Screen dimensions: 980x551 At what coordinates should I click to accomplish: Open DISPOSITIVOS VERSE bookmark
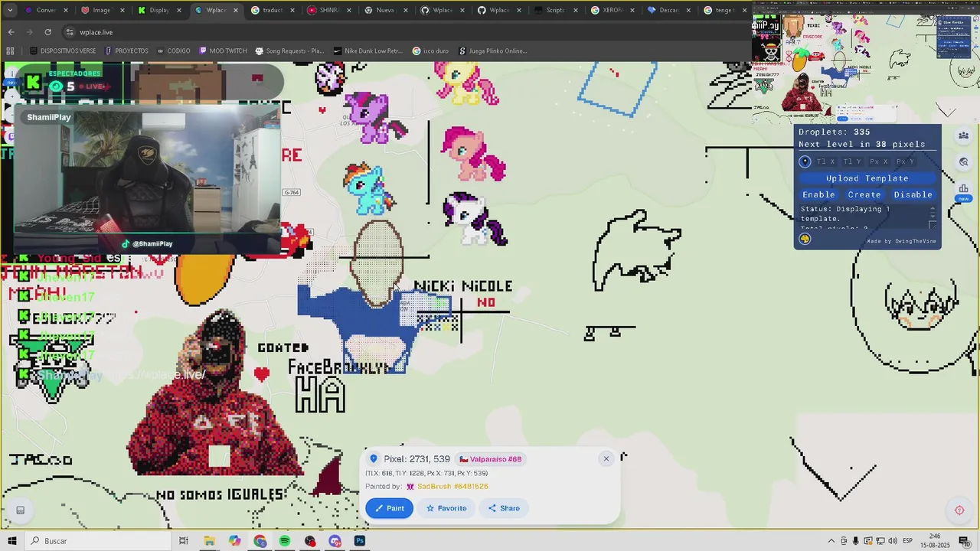(63, 51)
